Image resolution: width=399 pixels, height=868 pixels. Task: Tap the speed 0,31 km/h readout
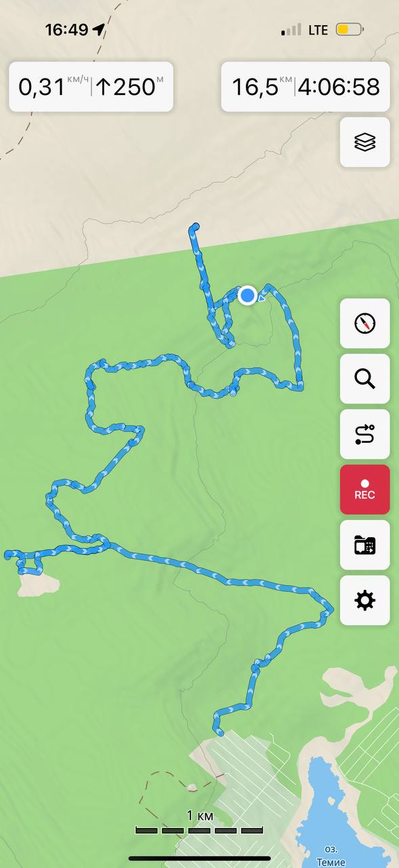coord(53,87)
